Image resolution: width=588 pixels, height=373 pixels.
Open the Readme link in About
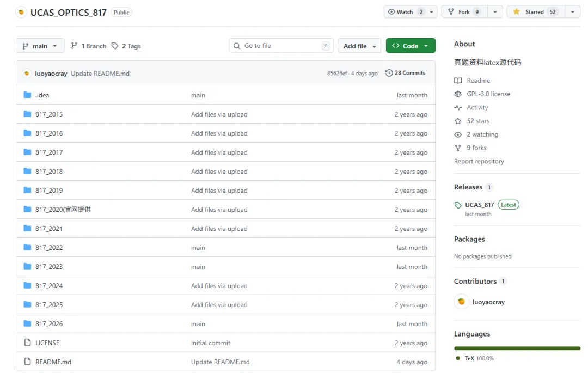(x=478, y=81)
